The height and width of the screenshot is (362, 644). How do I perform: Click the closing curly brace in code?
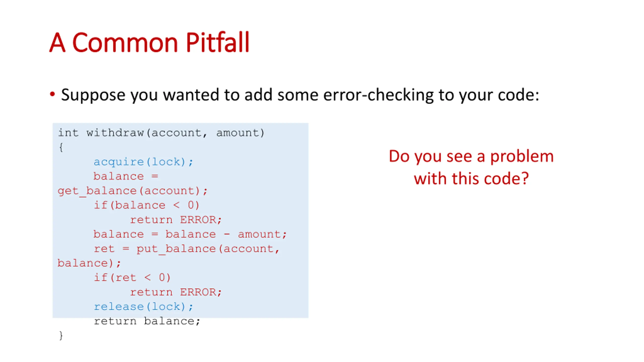tap(61, 336)
